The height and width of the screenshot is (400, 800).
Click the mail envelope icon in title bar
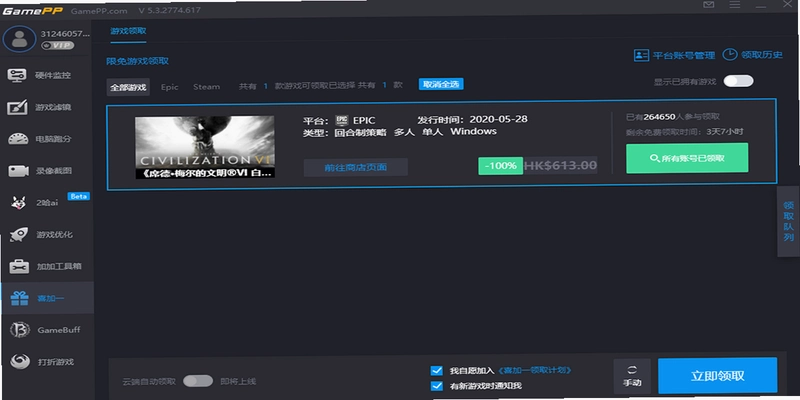(x=709, y=5)
